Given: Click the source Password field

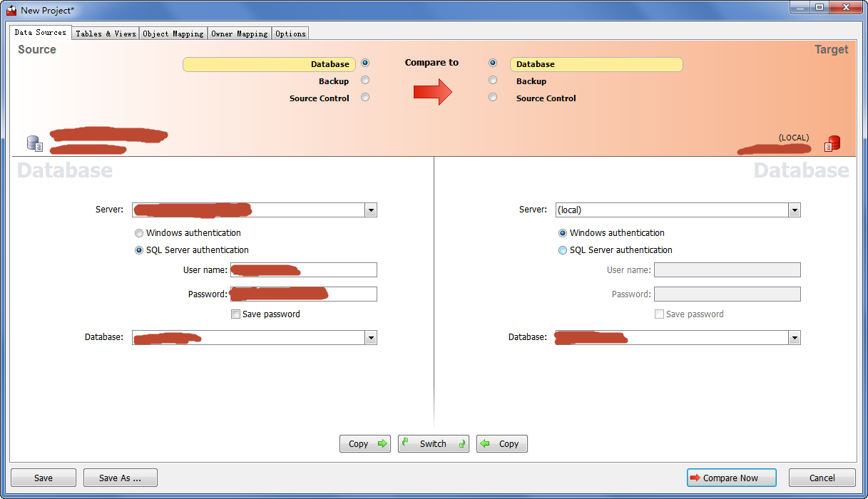Looking at the screenshot, I should [304, 294].
